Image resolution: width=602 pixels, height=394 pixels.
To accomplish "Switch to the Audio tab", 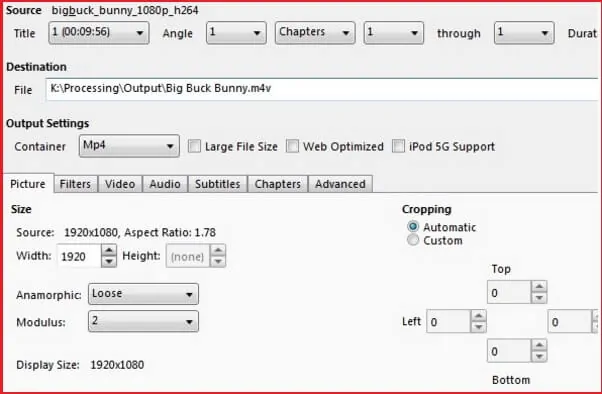I will 165,184.
